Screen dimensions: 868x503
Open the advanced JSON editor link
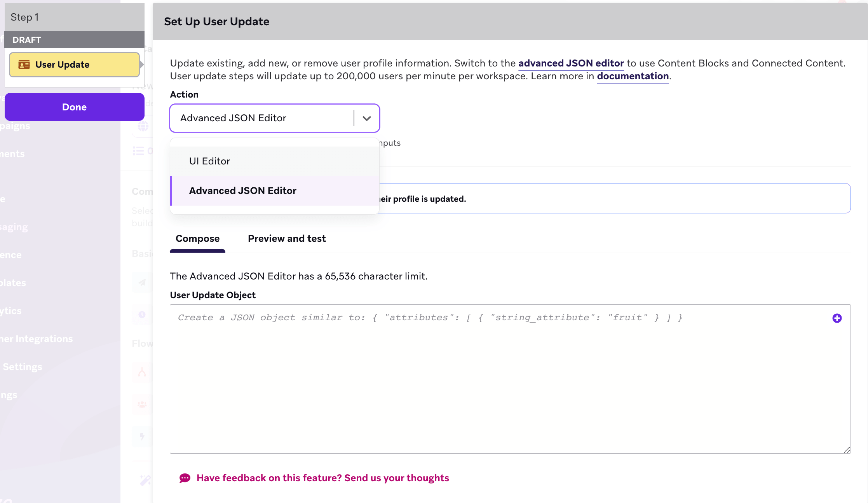tap(571, 63)
